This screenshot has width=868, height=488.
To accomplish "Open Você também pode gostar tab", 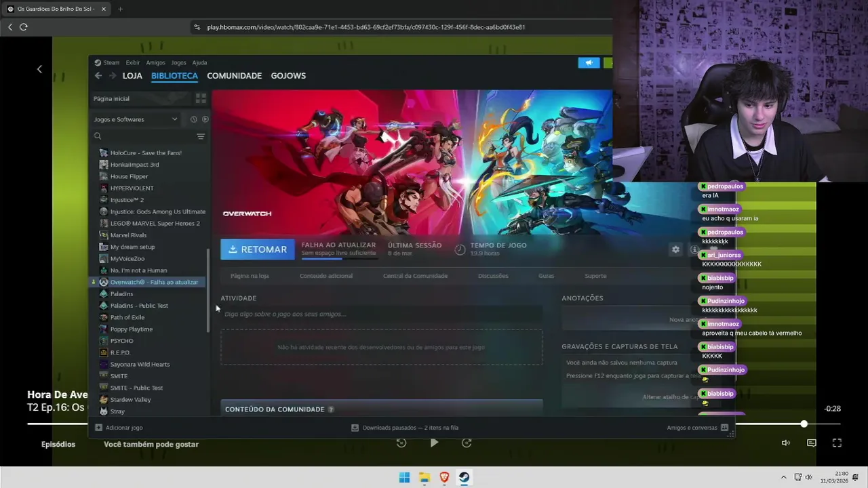I will click(151, 445).
